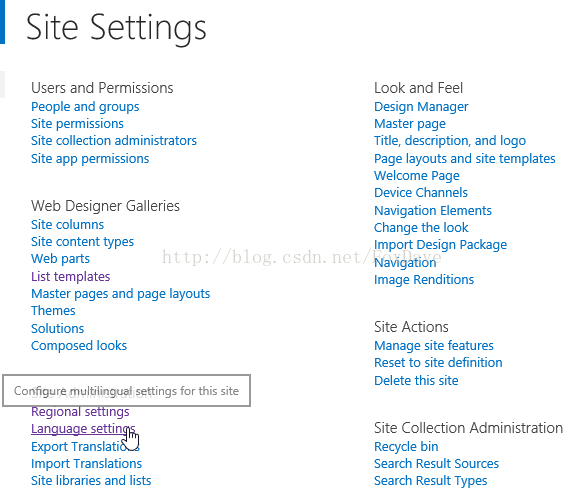The image size is (585, 492).
Task: Click Delete this site
Action: [x=416, y=381]
